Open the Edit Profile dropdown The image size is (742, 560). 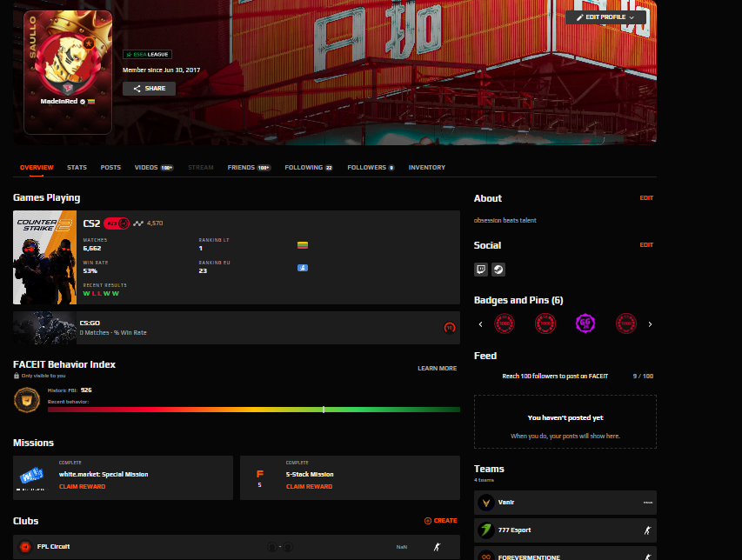[x=605, y=17]
